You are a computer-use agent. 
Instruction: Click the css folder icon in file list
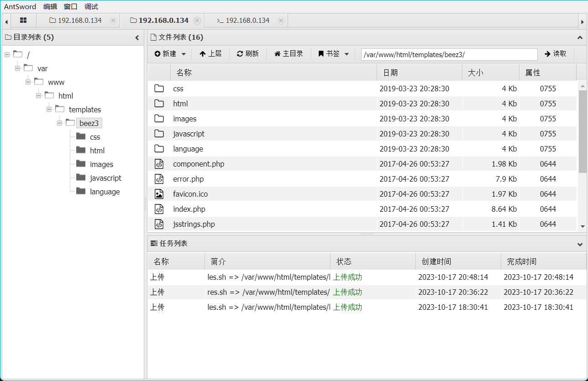(x=159, y=89)
